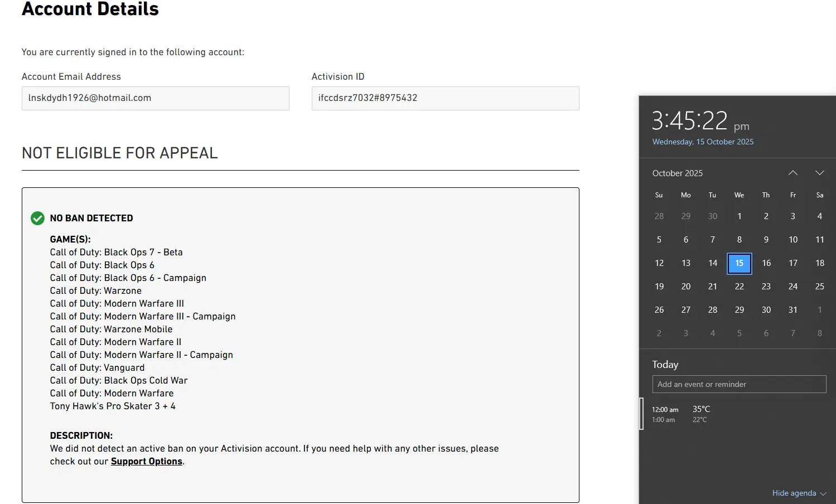This screenshot has height=504, width=836.
Task: Click Call of Duty: Modern Warfare III - Campaign
Action: (143, 316)
